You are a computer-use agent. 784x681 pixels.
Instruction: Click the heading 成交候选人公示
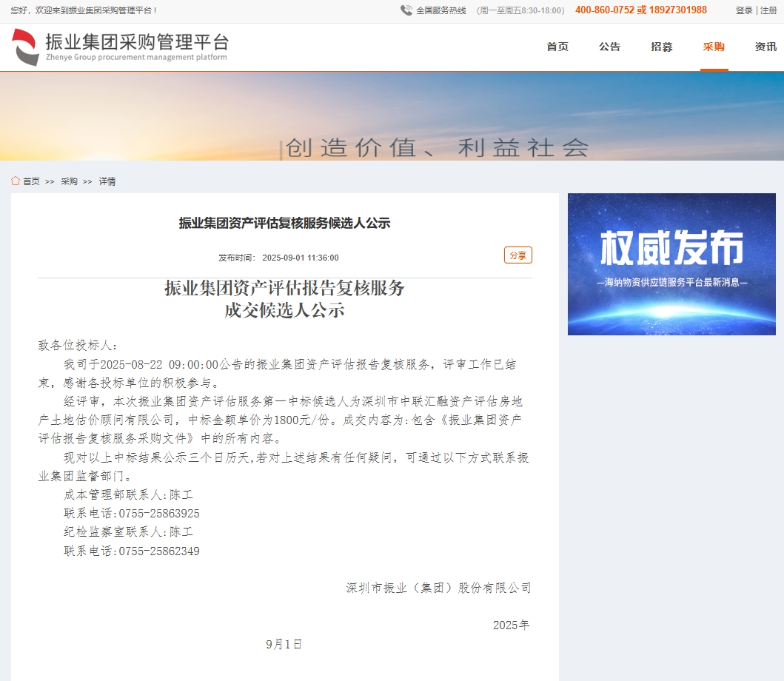[284, 310]
